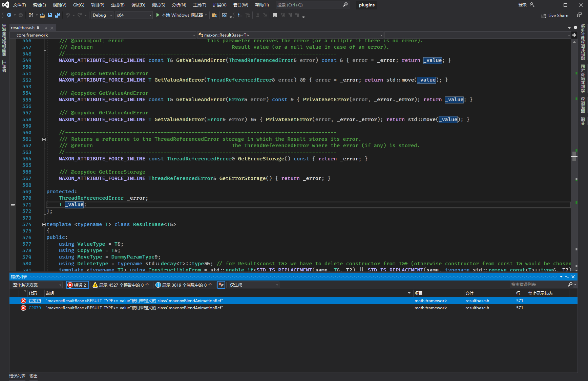This screenshot has width=588, height=381.
Task: Toggle the 3819 messages filter button
Action: (184, 285)
